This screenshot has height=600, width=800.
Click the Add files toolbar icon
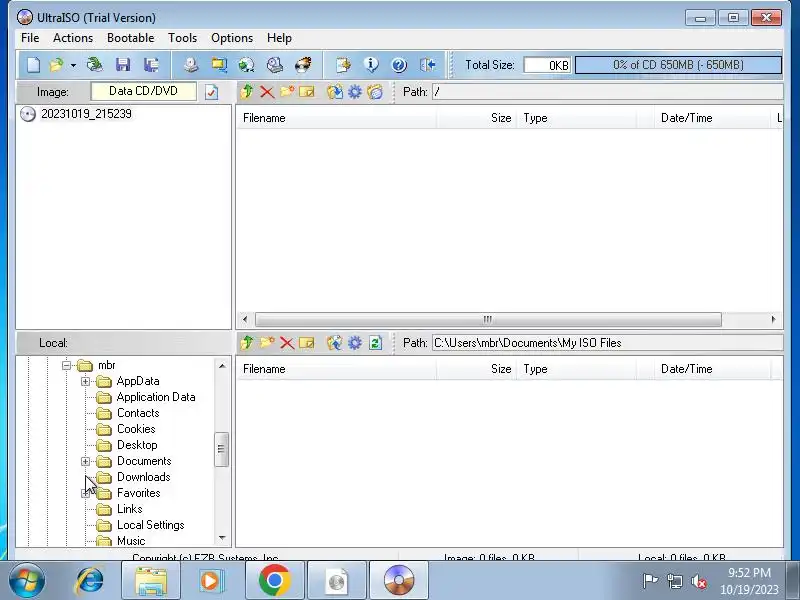(343, 65)
